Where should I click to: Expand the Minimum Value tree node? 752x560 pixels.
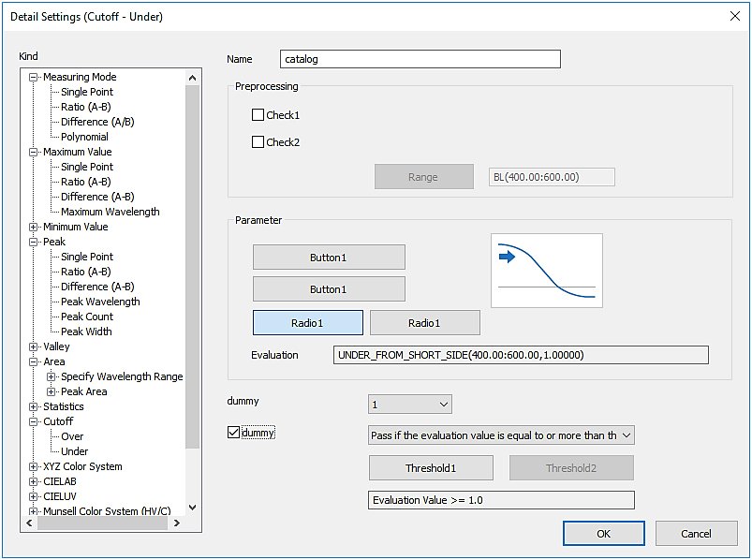pyautogui.click(x=33, y=227)
